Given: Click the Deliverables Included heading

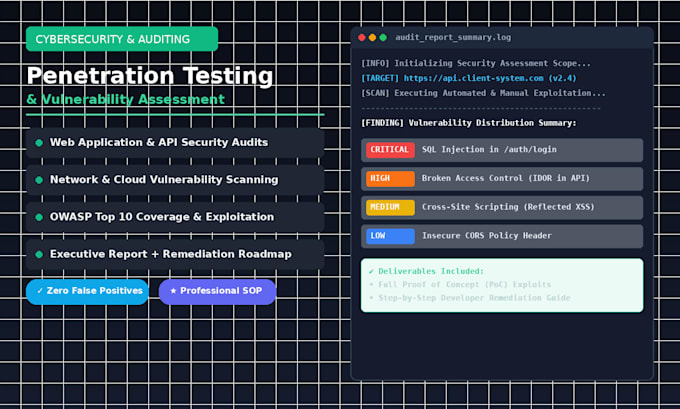Looking at the screenshot, I should (431, 272).
